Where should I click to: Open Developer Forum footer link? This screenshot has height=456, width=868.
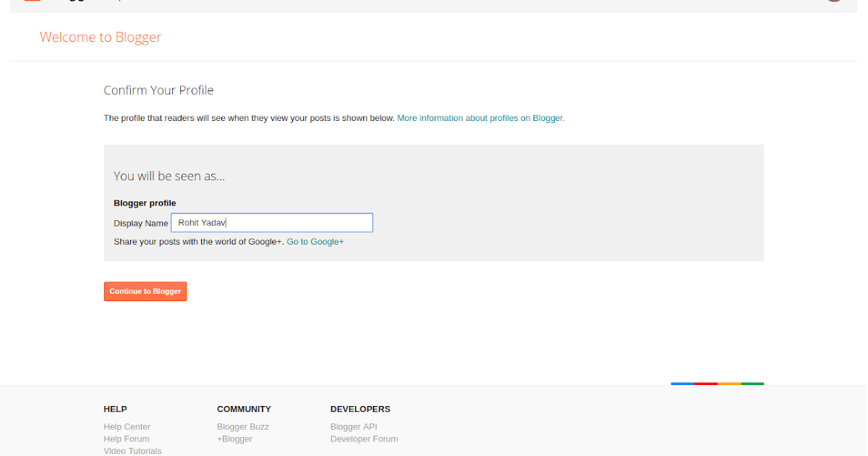tap(365, 439)
